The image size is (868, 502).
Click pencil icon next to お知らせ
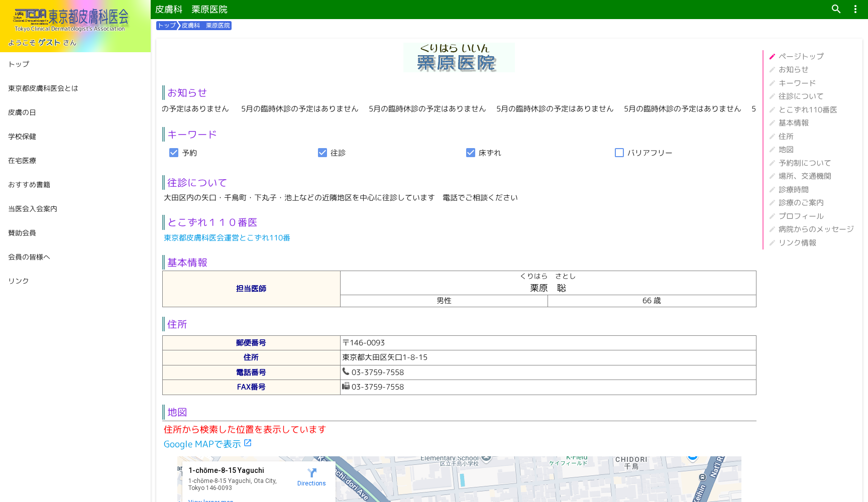(x=772, y=69)
